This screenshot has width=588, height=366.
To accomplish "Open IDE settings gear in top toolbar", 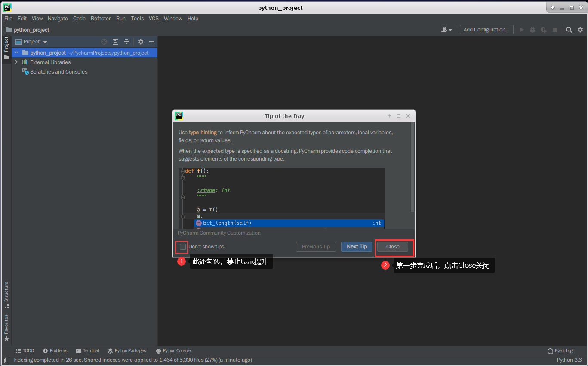I will click(580, 30).
